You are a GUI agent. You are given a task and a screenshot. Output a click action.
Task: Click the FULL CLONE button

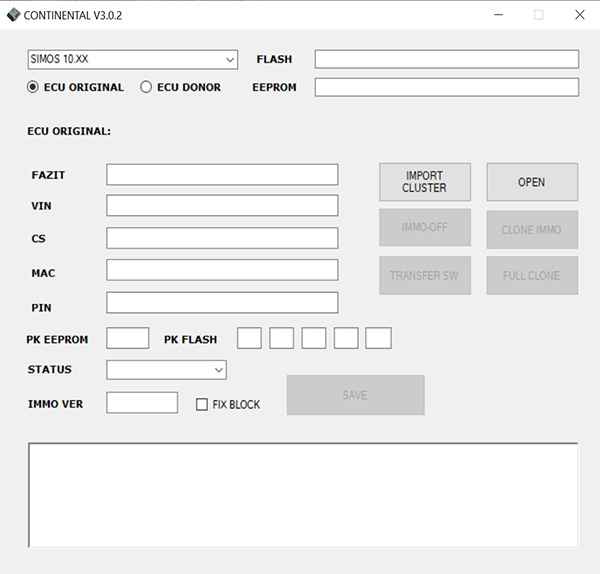coord(532,276)
